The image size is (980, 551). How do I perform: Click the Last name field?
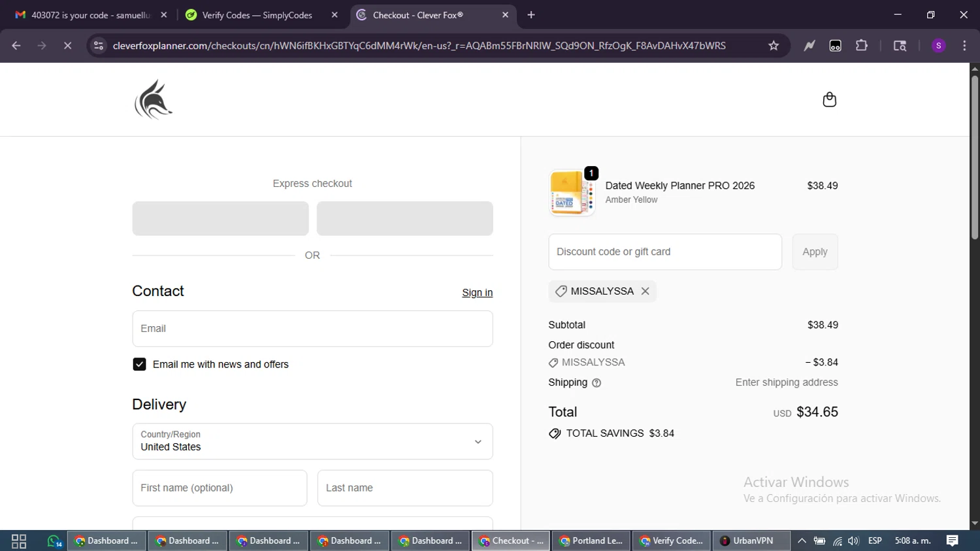(405, 488)
